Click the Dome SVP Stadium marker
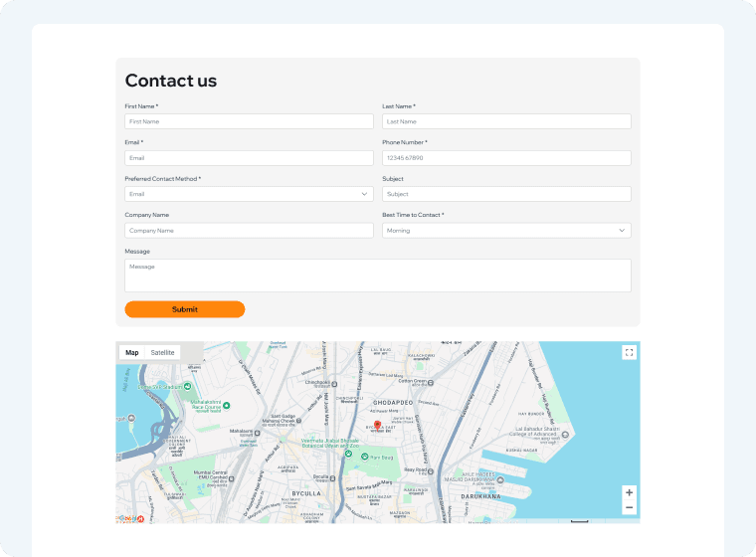 point(188,386)
